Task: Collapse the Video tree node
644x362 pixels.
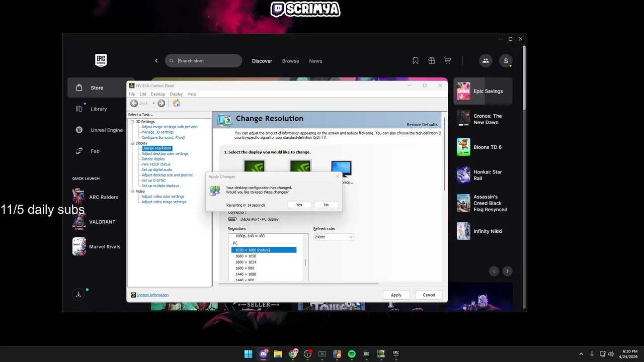Action: [132, 192]
